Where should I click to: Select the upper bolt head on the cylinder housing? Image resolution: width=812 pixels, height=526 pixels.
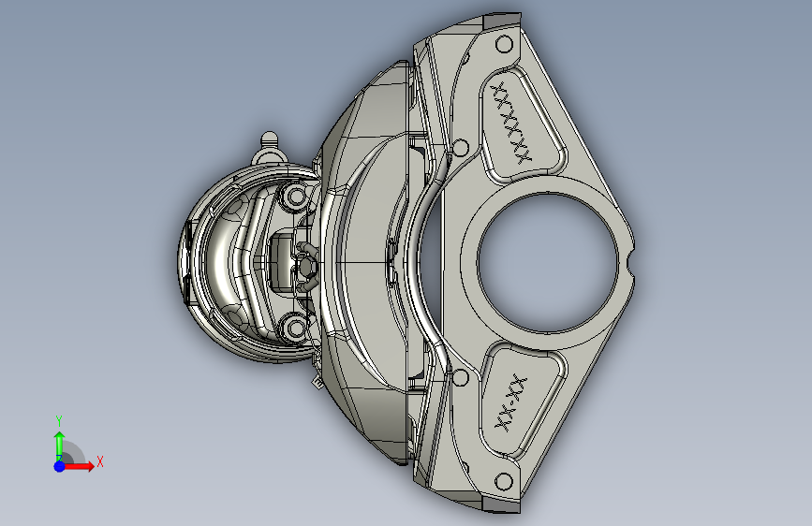click(x=296, y=197)
